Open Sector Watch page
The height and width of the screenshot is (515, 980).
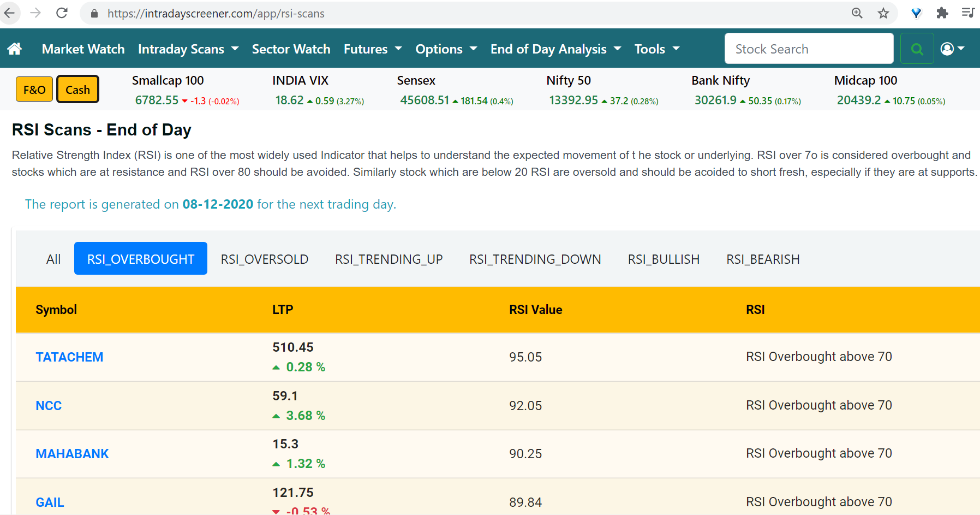[291, 49]
